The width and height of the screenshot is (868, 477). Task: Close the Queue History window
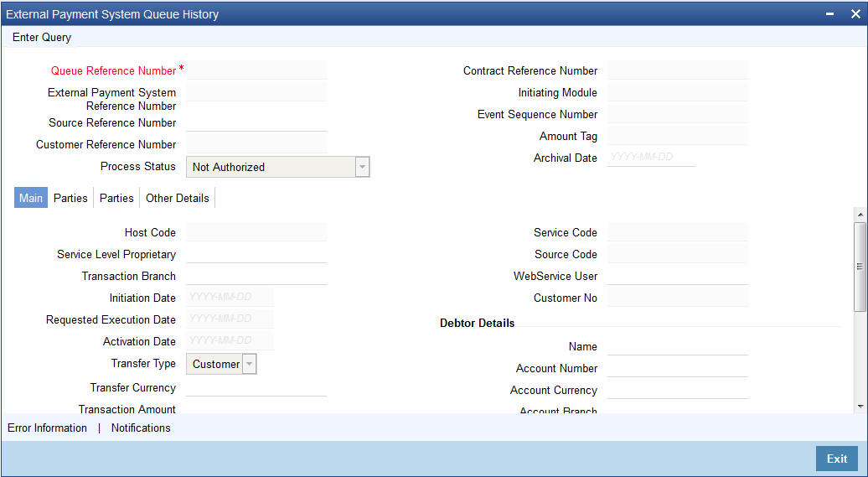point(855,14)
